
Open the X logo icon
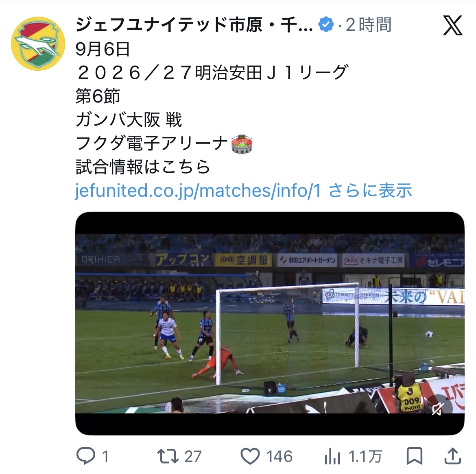click(x=452, y=26)
